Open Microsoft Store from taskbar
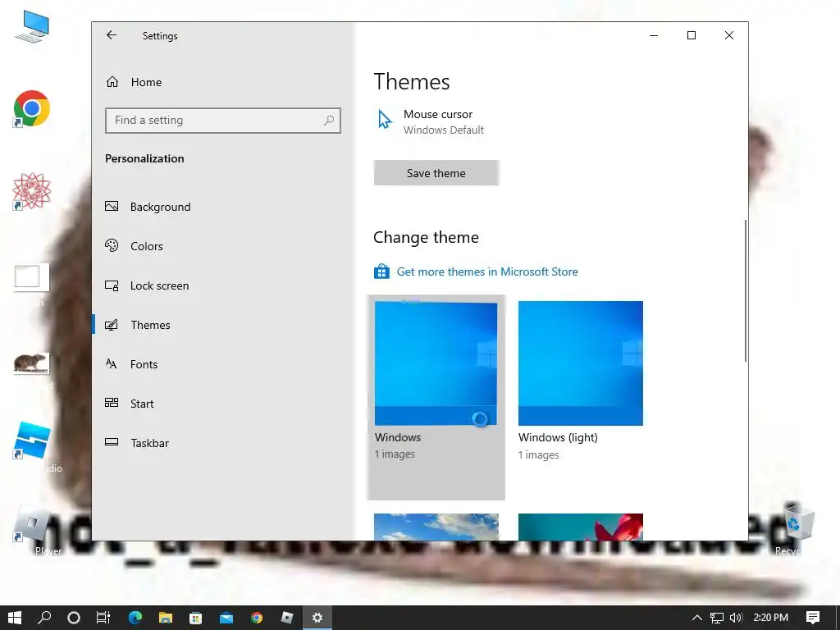 pos(196,618)
